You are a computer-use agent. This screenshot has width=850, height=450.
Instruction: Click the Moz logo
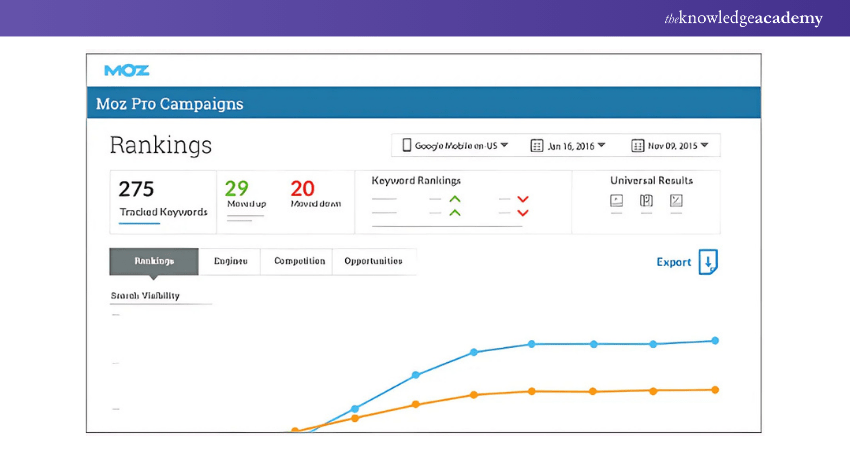[127, 71]
